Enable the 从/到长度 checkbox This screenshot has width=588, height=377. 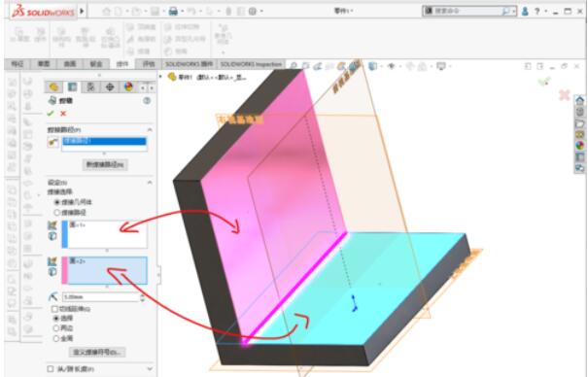(x=51, y=369)
